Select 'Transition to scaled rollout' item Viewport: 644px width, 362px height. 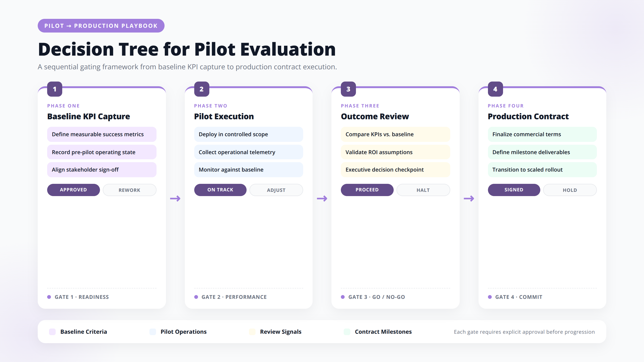click(x=542, y=169)
